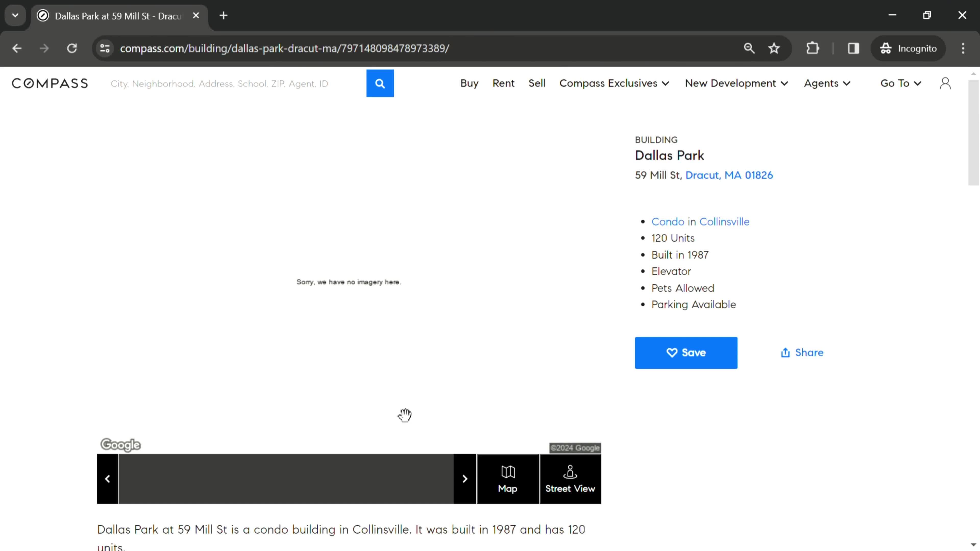Click the page vertical scrollbar thumb

tap(973, 132)
